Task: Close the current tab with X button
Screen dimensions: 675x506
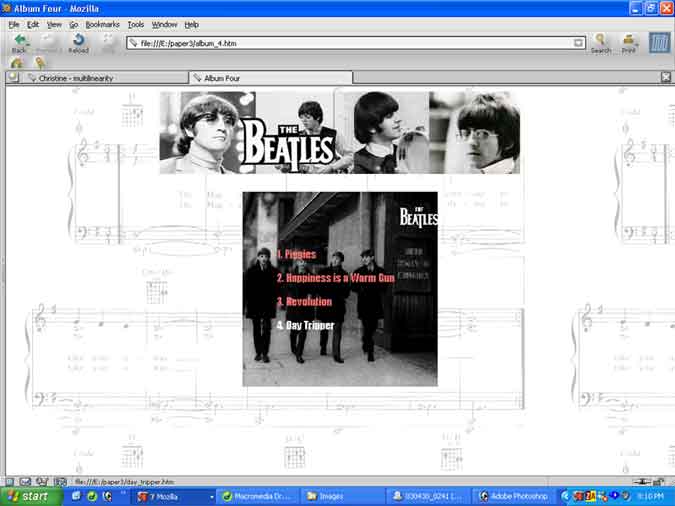Action: click(x=666, y=78)
